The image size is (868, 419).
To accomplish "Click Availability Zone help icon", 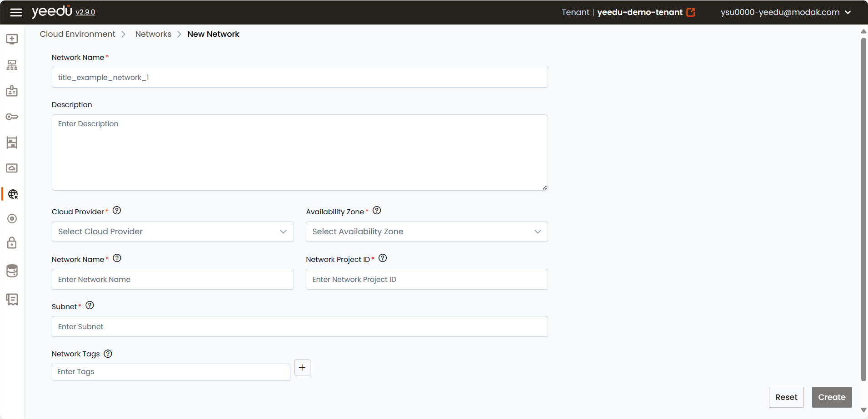I will click(377, 210).
